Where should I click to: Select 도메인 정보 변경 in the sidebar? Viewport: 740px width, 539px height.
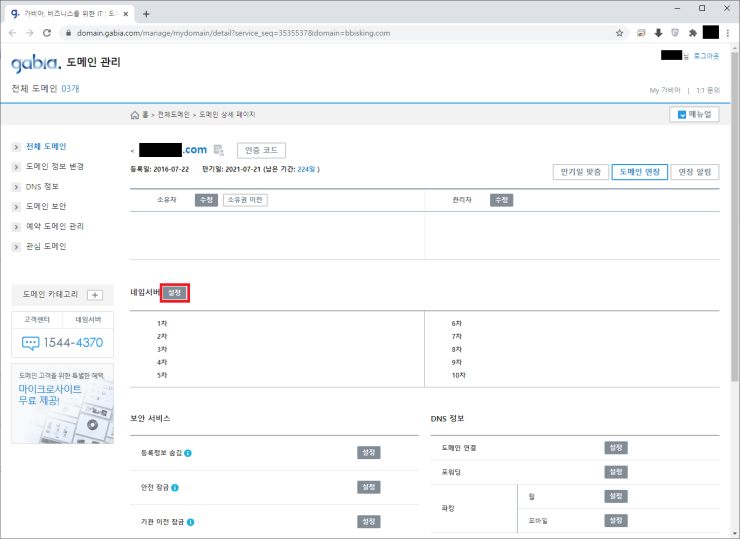(54, 166)
